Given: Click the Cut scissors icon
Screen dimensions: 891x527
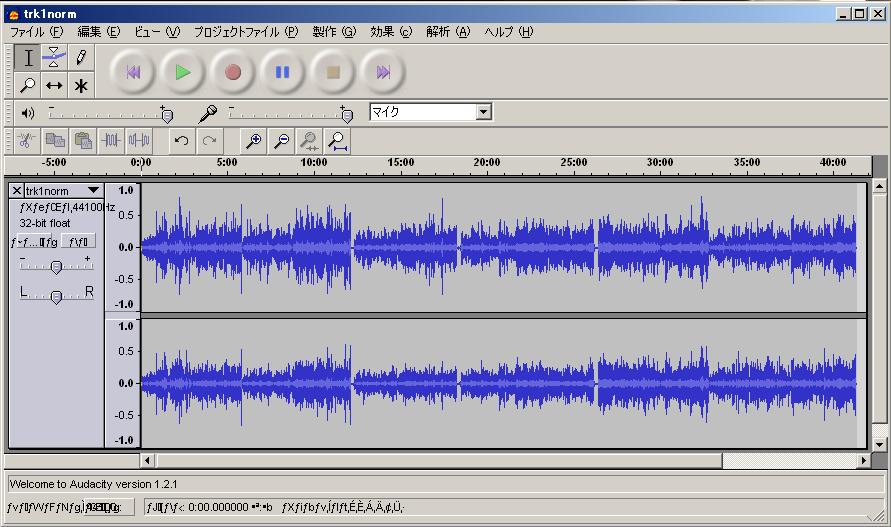Looking at the screenshot, I should [x=26, y=140].
